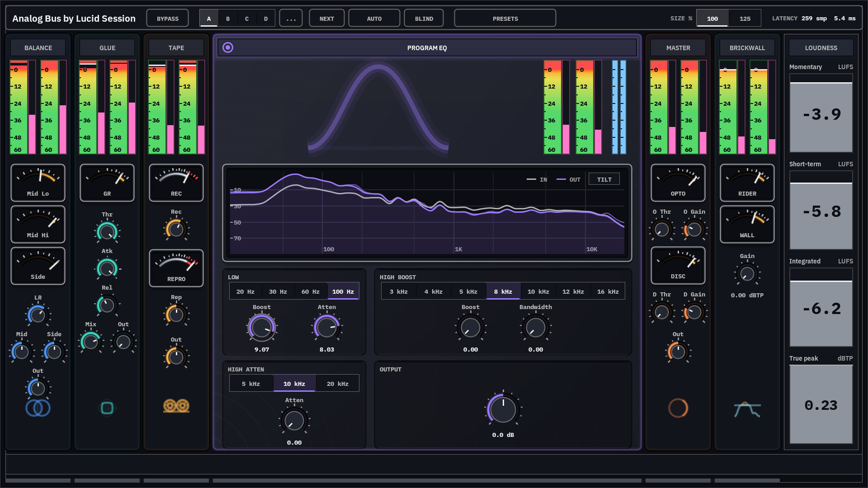Select High Atten 20 kHz
This screenshot has height=488, width=868.
(x=338, y=384)
